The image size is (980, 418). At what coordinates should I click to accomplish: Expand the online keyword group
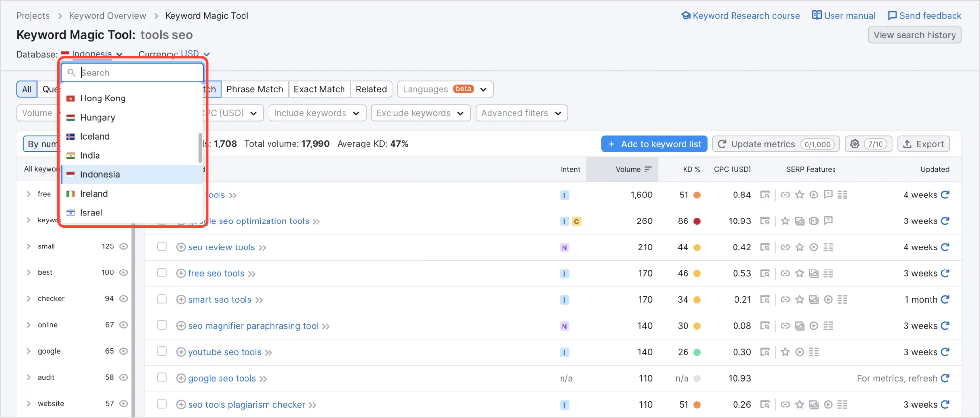(x=28, y=325)
